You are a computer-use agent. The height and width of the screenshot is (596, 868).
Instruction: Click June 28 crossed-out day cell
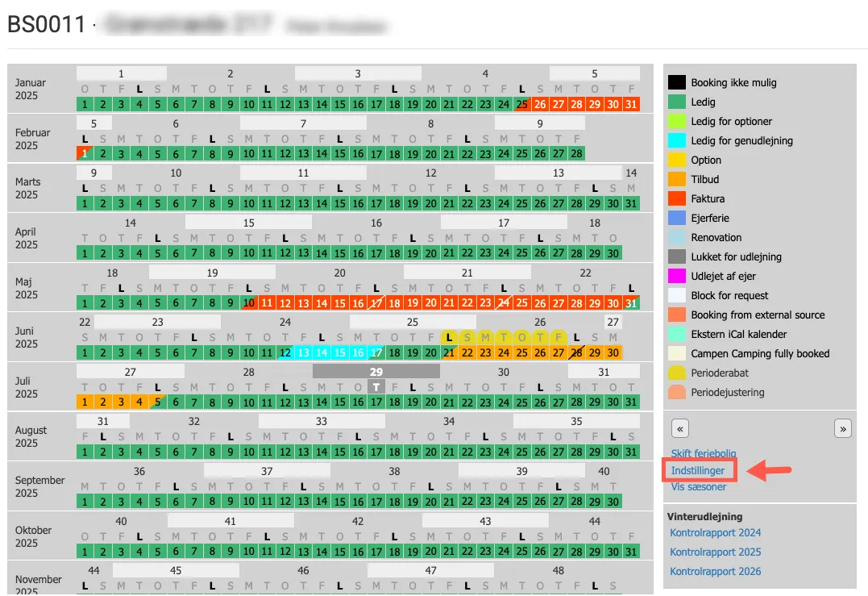click(x=576, y=352)
